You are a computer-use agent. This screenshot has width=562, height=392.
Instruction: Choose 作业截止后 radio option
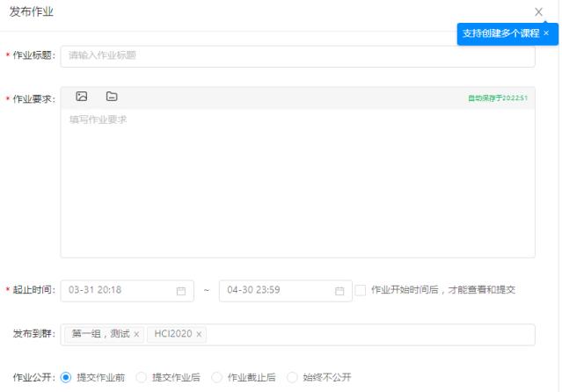(217, 378)
